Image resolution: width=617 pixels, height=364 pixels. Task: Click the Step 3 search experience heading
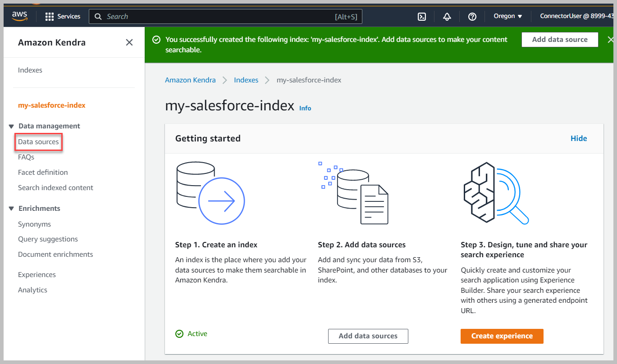(x=524, y=250)
